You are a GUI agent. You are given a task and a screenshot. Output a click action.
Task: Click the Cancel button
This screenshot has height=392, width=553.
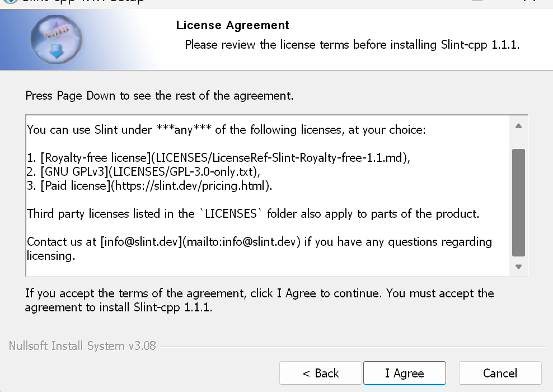click(499, 373)
